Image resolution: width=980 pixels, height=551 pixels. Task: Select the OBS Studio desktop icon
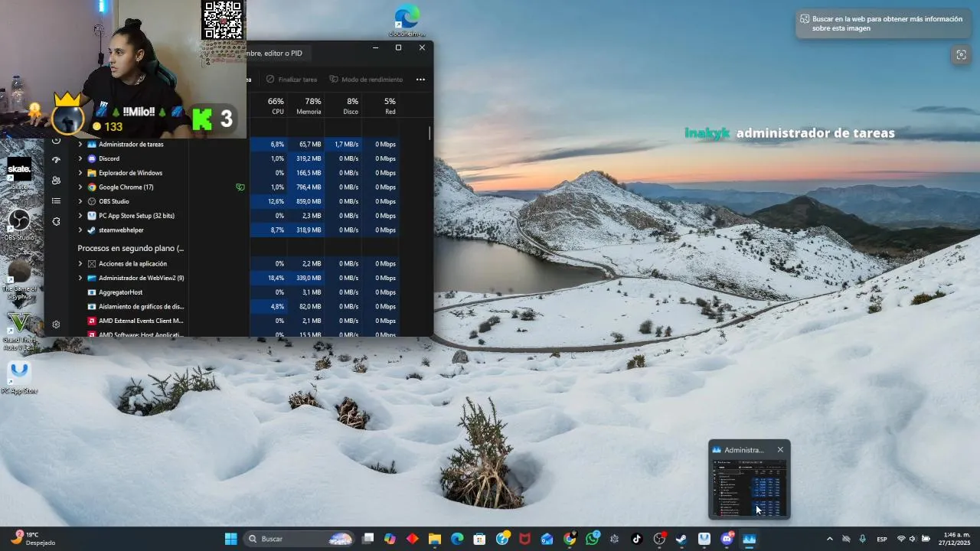coord(19,225)
